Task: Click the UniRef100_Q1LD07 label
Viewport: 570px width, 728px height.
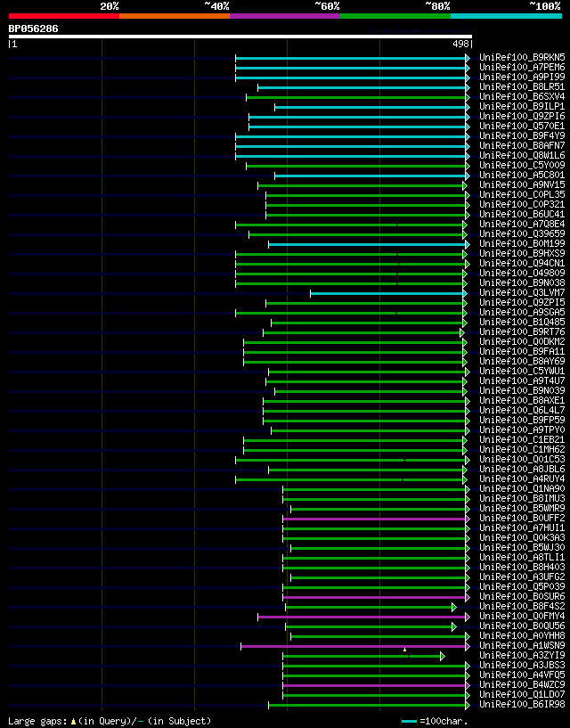Action: pos(522,694)
